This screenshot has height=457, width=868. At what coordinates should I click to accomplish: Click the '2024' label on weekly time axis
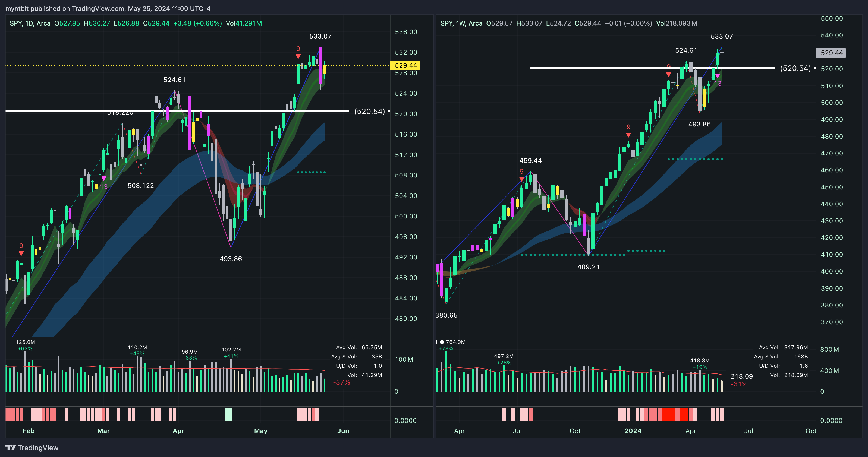coord(633,431)
